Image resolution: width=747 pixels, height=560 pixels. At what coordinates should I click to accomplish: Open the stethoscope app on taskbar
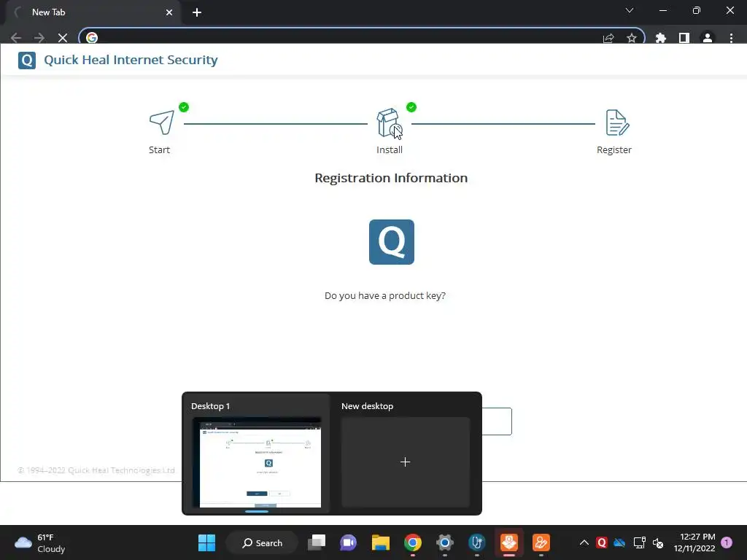(477, 542)
